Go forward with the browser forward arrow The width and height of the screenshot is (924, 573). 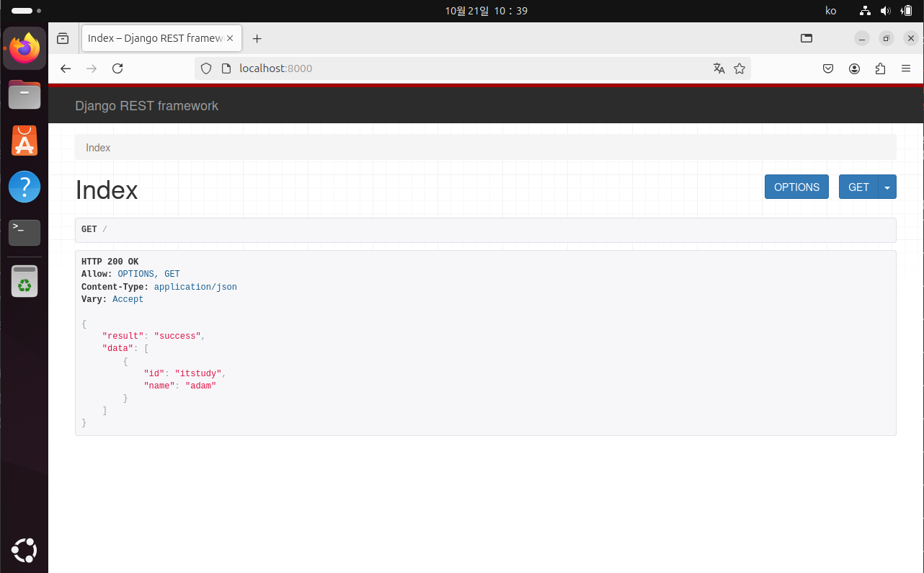click(x=92, y=68)
